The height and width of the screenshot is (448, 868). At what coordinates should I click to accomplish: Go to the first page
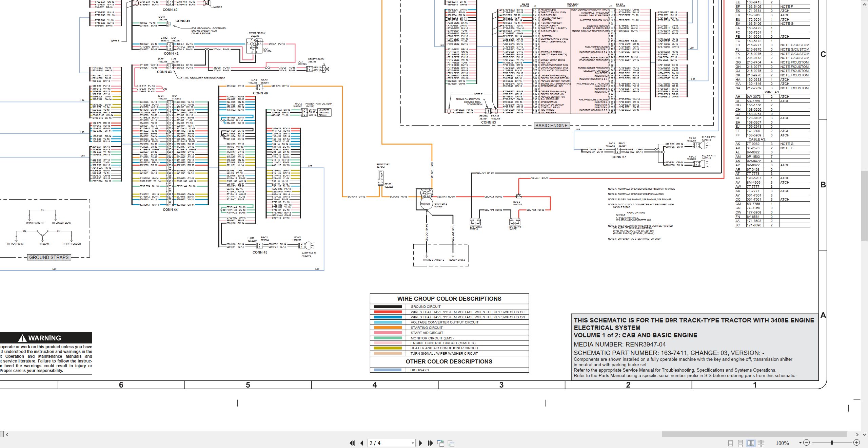pos(352,443)
